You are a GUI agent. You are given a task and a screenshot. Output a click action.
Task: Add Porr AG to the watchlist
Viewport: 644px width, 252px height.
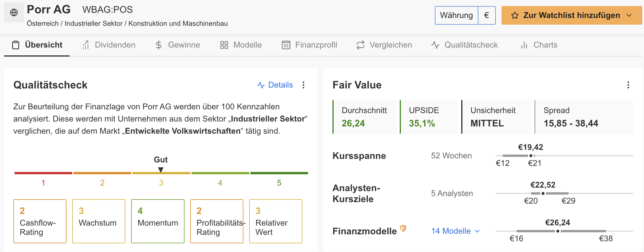(x=571, y=15)
